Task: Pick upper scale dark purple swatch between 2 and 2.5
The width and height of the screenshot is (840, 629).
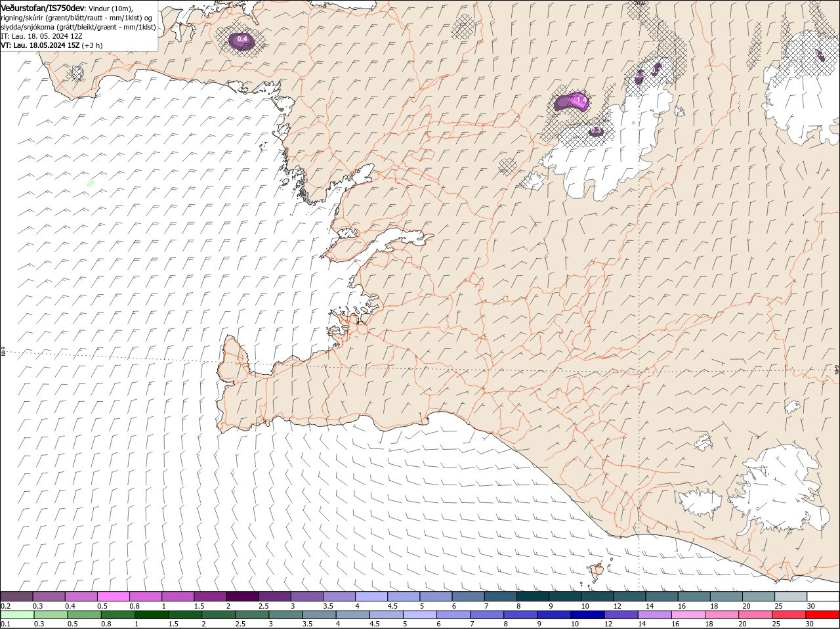Action: 242,597
